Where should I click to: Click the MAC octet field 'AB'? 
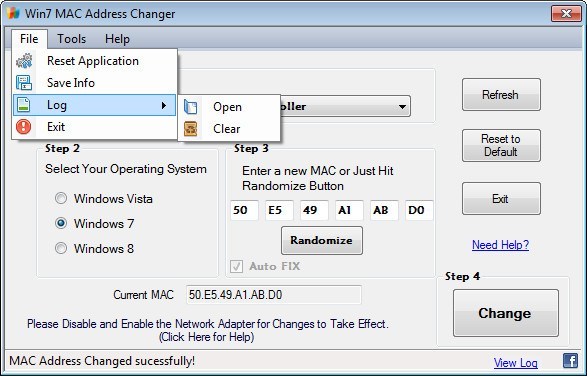point(384,210)
